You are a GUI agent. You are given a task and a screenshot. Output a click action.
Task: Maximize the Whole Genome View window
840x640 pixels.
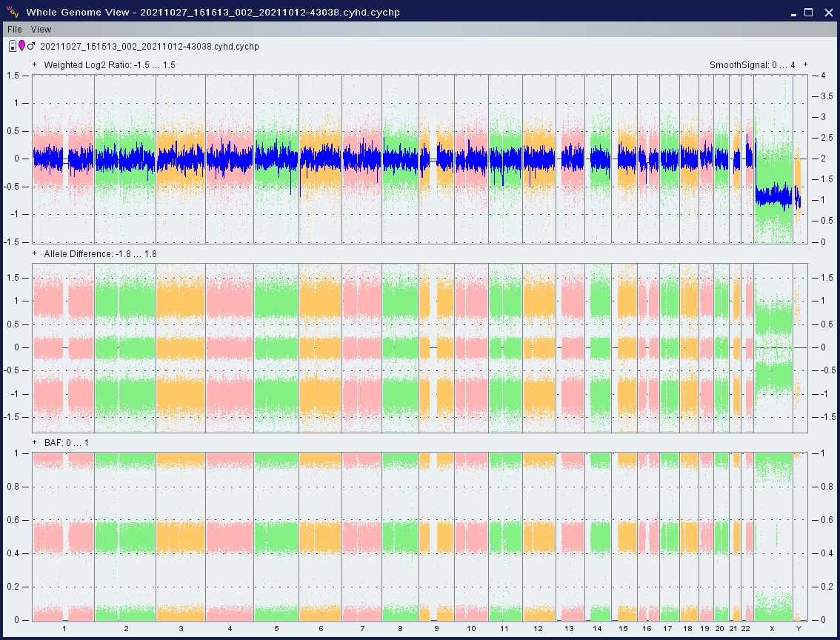(809, 12)
